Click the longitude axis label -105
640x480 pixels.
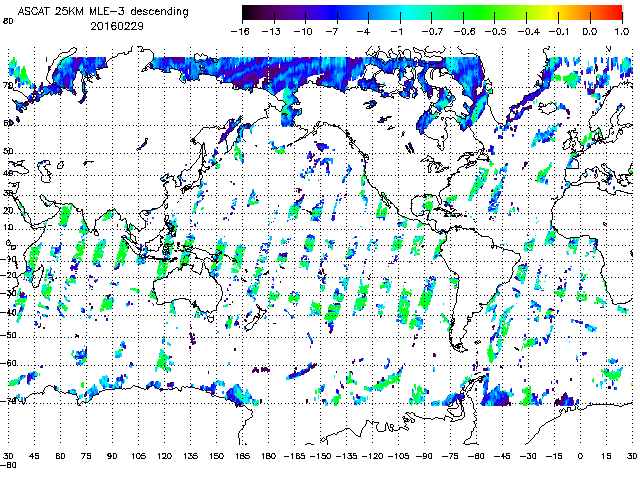pyautogui.click(x=399, y=456)
